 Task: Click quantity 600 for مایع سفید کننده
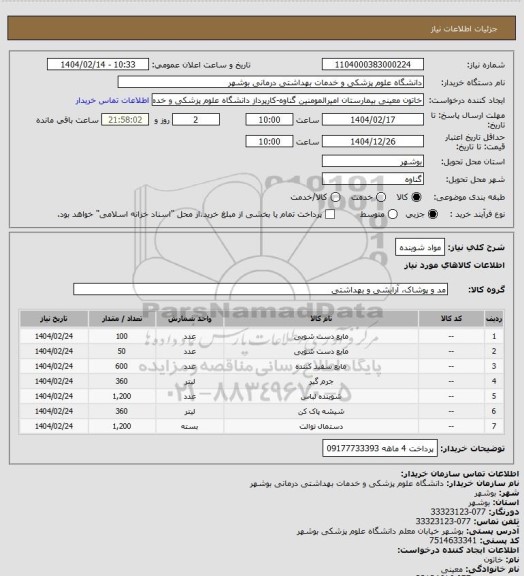point(122,366)
